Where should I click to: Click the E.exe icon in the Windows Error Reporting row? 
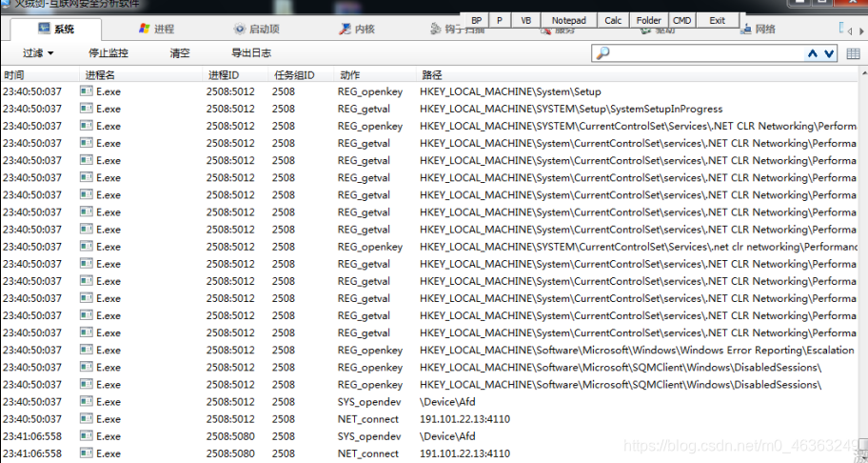click(x=86, y=350)
